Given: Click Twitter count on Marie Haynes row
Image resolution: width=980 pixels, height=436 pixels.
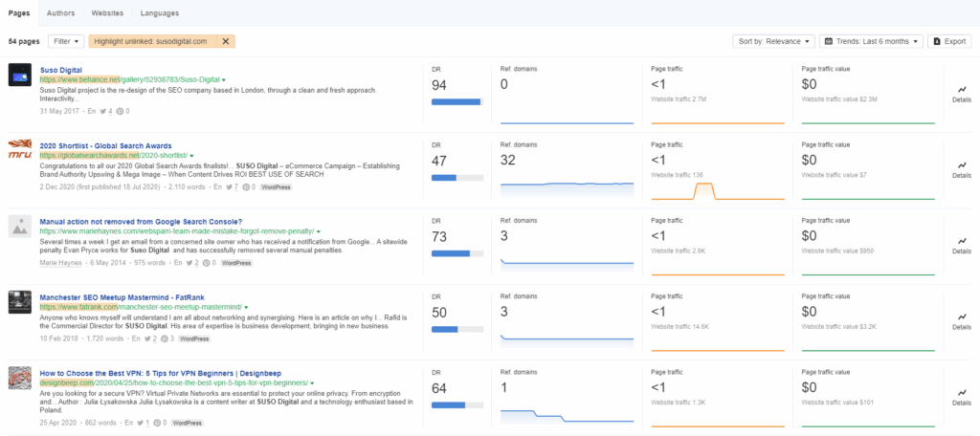Looking at the screenshot, I should [x=195, y=263].
